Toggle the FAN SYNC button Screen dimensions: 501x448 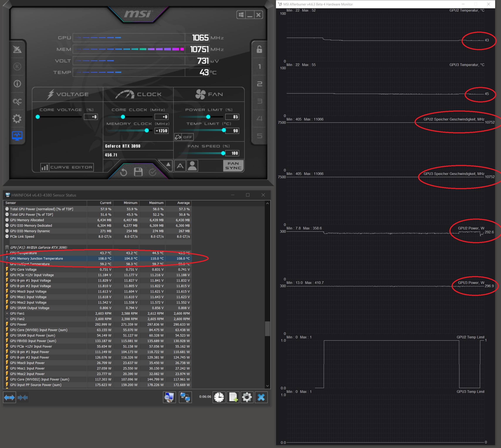pyautogui.click(x=233, y=166)
